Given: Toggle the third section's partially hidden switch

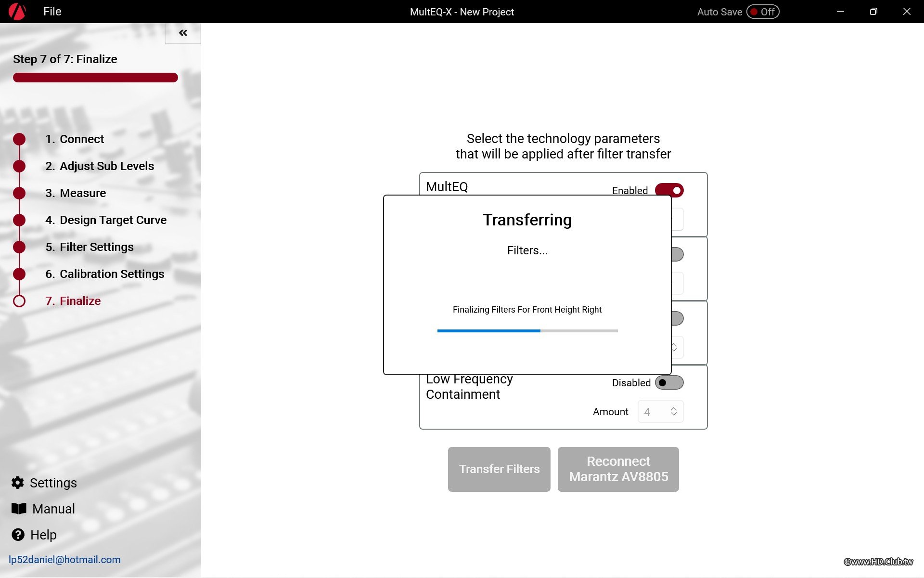Looking at the screenshot, I should click(x=677, y=318).
